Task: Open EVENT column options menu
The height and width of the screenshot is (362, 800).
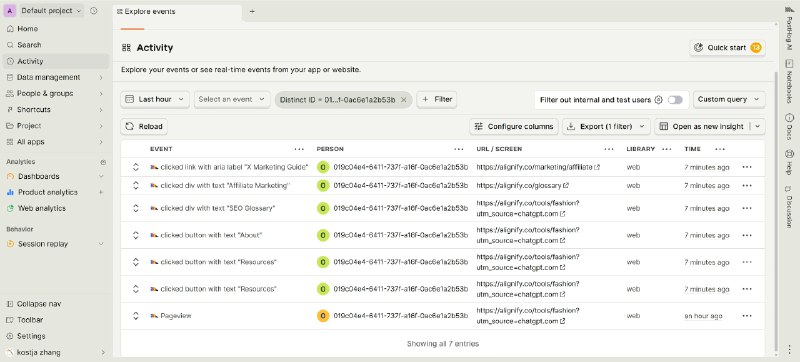Action: [299, 149]
